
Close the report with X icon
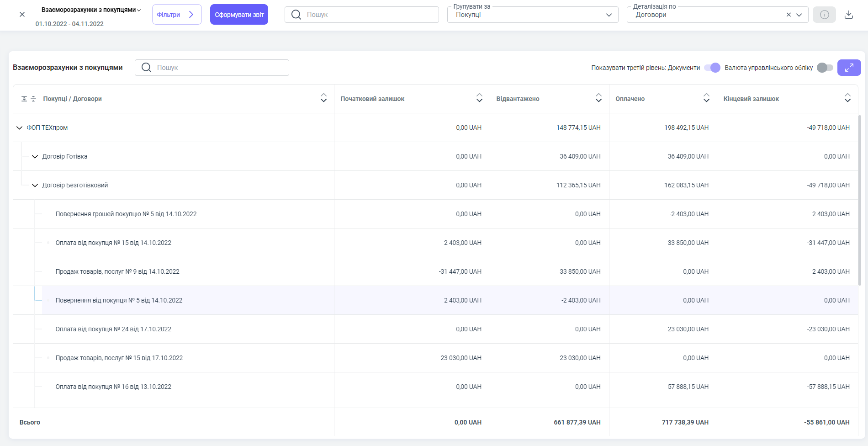point(22,15)
